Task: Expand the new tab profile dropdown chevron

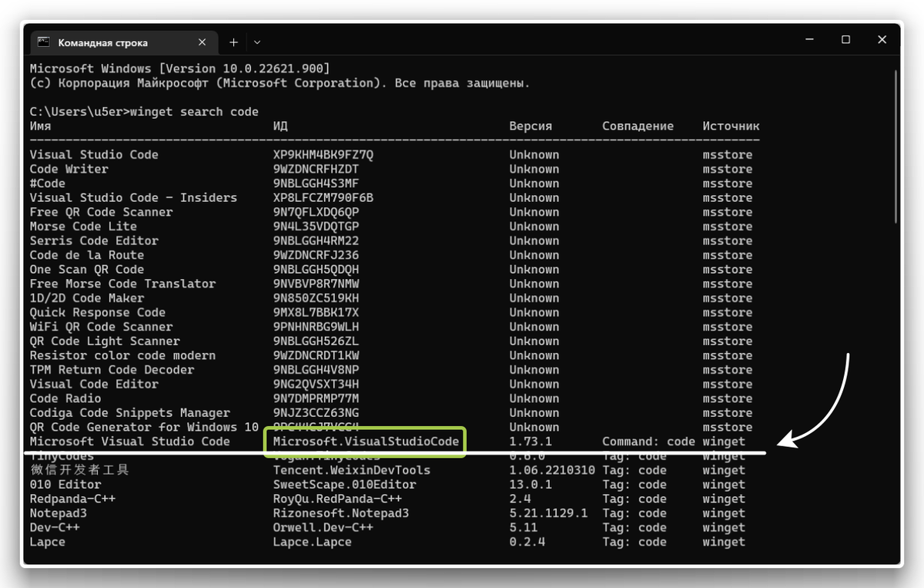Action: click(257, 42)
